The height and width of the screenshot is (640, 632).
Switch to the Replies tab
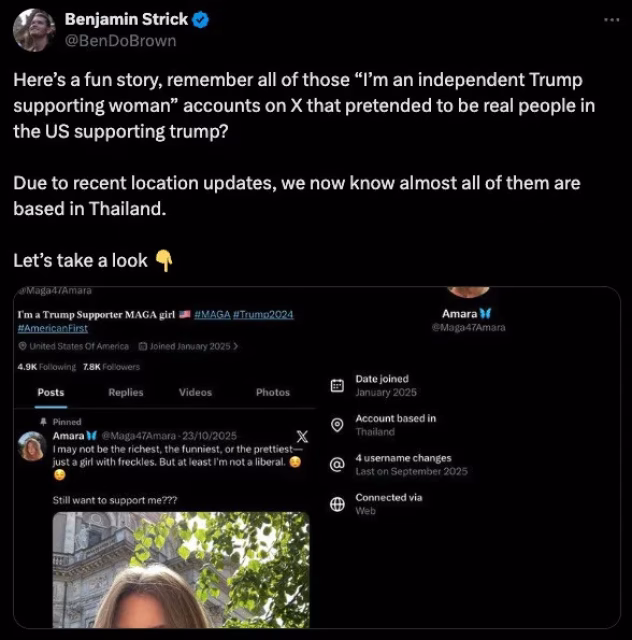coord(126,392)
